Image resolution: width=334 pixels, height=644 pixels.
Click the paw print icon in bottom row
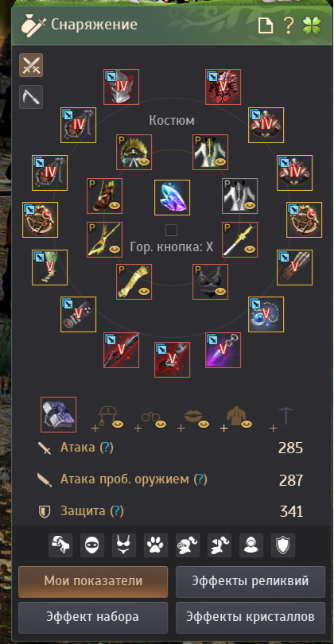coord(156,545)
